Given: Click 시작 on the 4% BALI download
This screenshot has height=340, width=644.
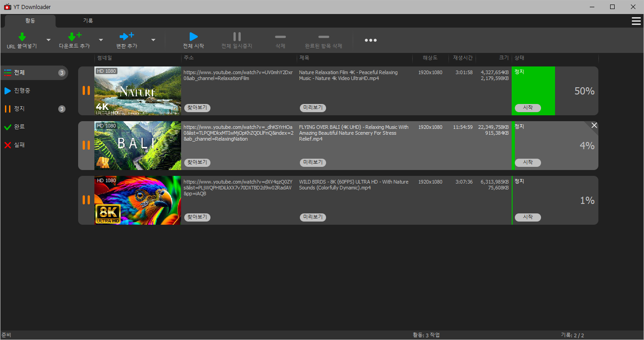Looking at the screenshot, I should (528, 162).
